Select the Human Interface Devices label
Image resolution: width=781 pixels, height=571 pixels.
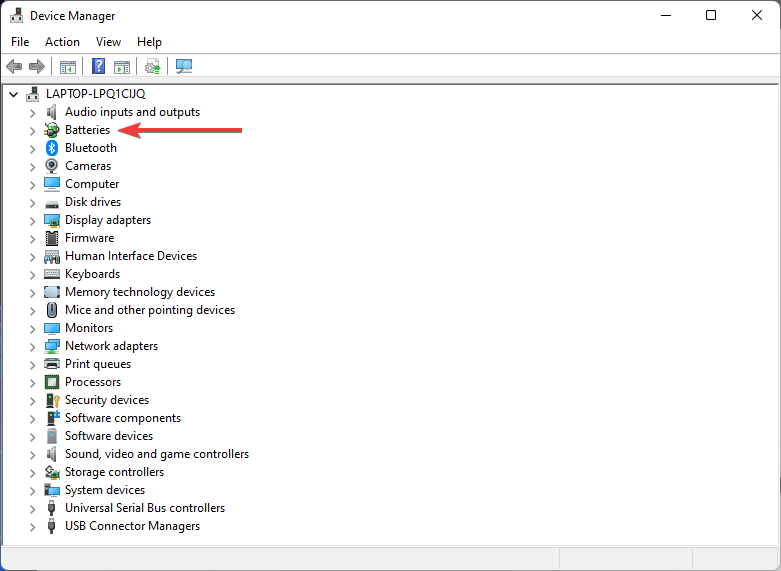[x=131, y=256]
